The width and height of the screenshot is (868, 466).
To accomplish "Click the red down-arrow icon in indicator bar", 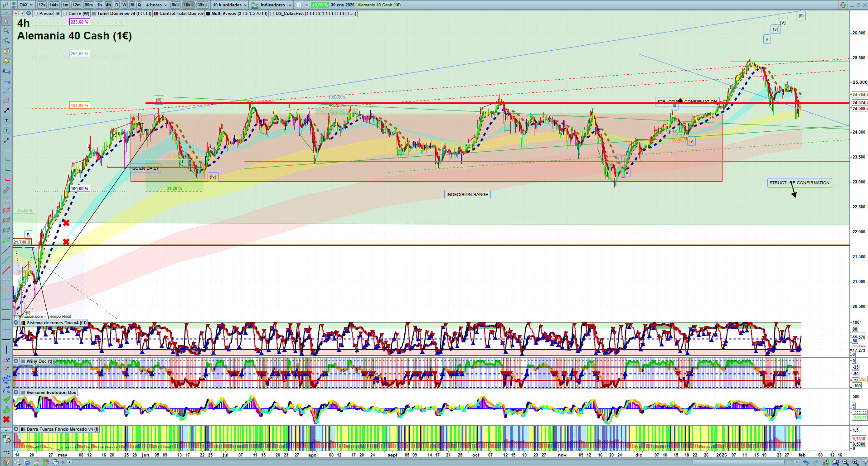I will (16, 14).
